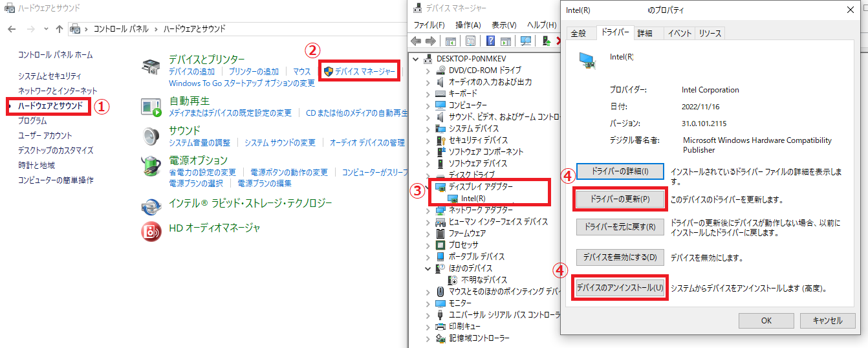Image resolution: width=868 pixels, height=348 pixels.
Task: Click the デバイスのアンインストール(U) button
Action: coord(620,287)
